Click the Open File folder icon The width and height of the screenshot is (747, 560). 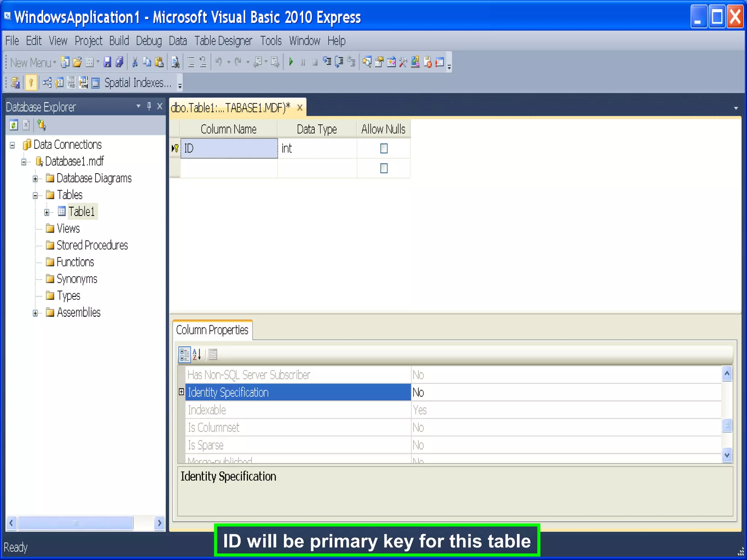pyautogui.click(x=77, y=62)
